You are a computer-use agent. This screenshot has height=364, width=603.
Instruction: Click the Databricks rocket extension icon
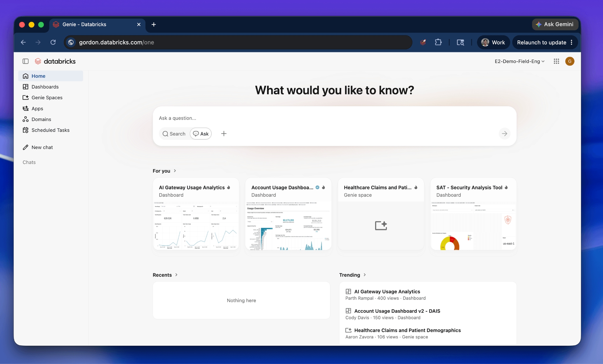423,42
